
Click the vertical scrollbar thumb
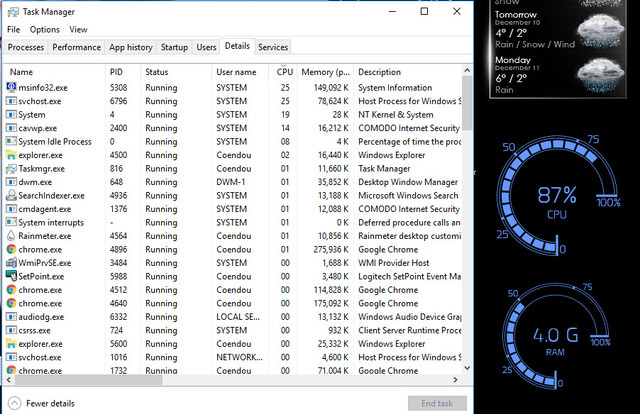click(467, 103)
